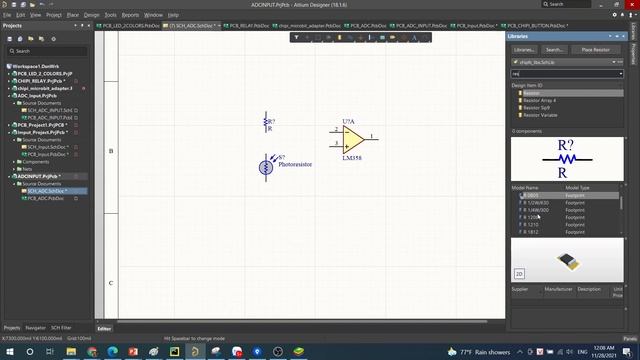Click the Editor tab below the schematic
The width and height of the screenshot is (640, 360).
[104, 329]
